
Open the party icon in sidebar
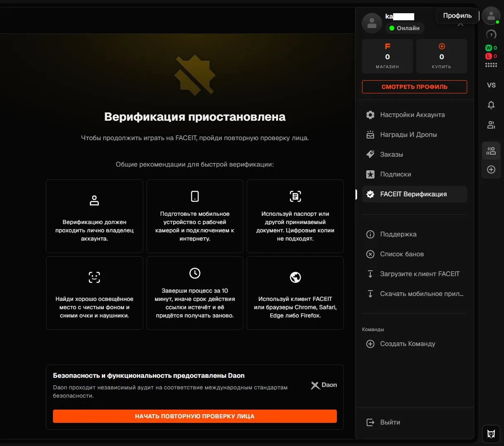[491, 151]
